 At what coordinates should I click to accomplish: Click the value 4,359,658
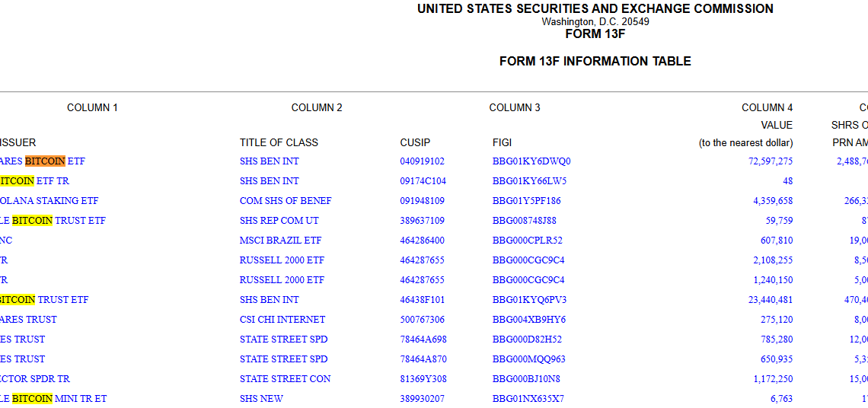pyautogui.click(x=773, y=201)
